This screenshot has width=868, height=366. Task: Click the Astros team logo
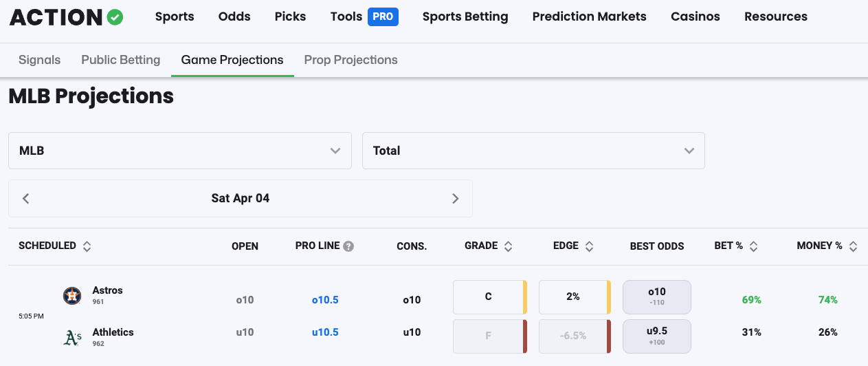pos(72,296)
